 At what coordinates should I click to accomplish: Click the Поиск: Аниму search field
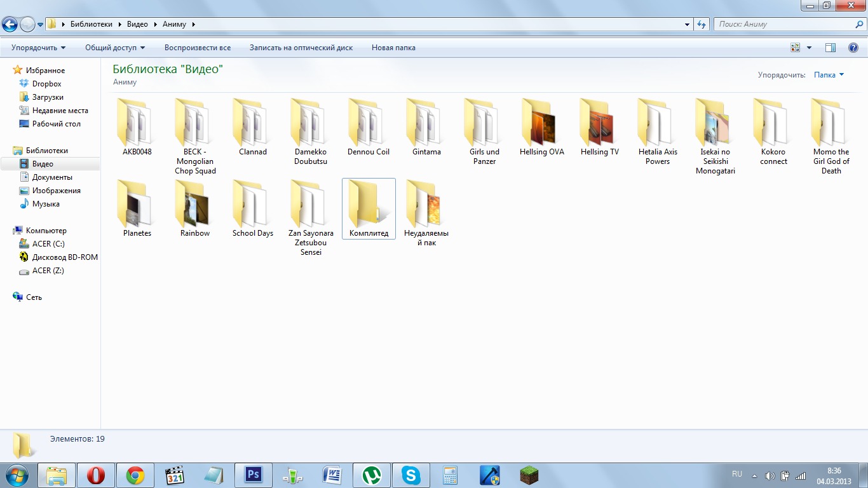pyautogui.click(x=785, y=24)
